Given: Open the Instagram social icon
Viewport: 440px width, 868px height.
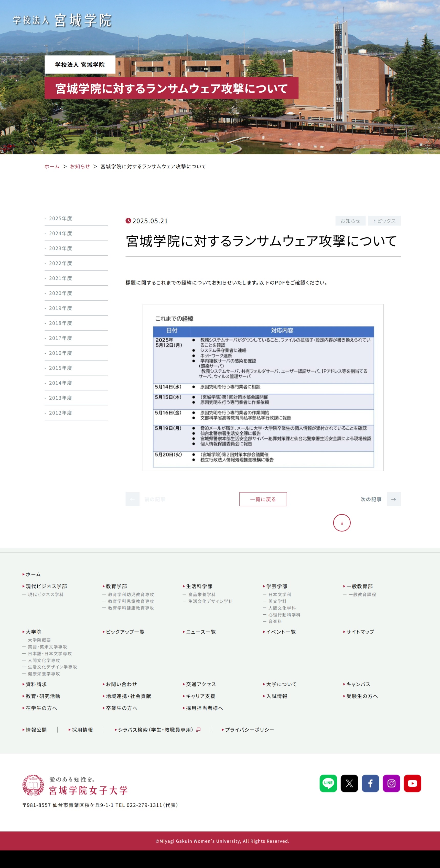Looking at the screenshot, I should 391,783.
